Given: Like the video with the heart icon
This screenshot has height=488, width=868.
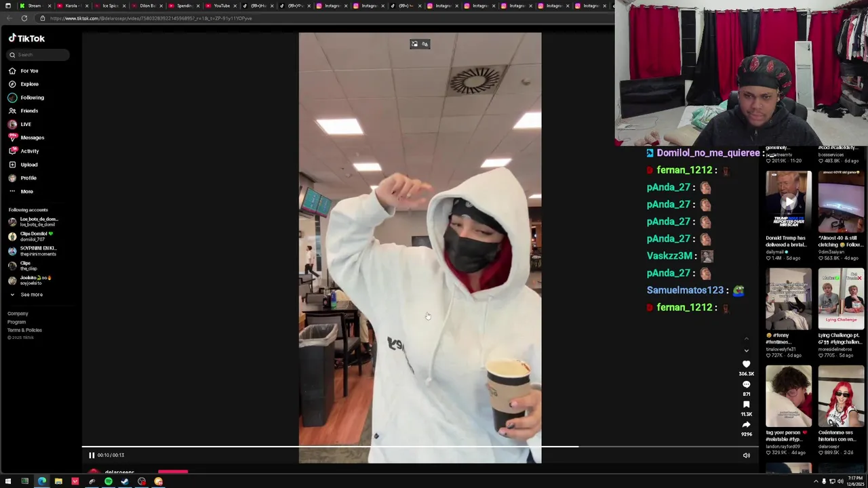Looking at the screenshot, I should (x=746, y=365).
